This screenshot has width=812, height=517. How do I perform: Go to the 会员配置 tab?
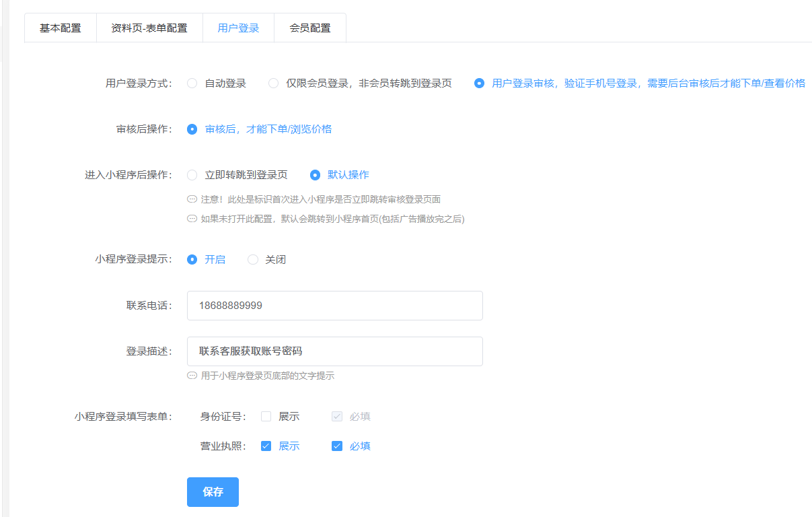[x=309, y=28]
